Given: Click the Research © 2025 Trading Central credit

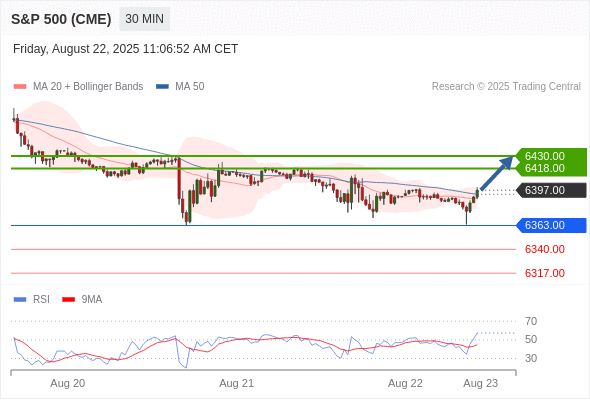Looking at the screenshot, I should (506, 87).
